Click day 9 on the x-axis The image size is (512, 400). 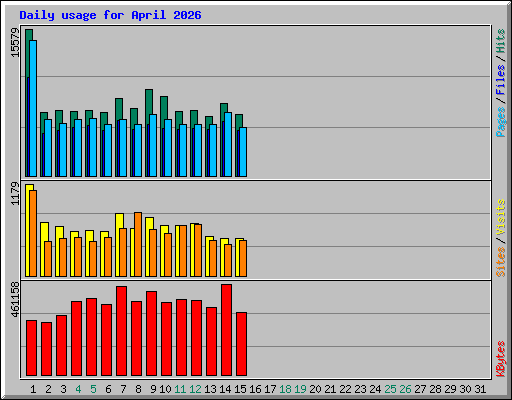[153, 389]
